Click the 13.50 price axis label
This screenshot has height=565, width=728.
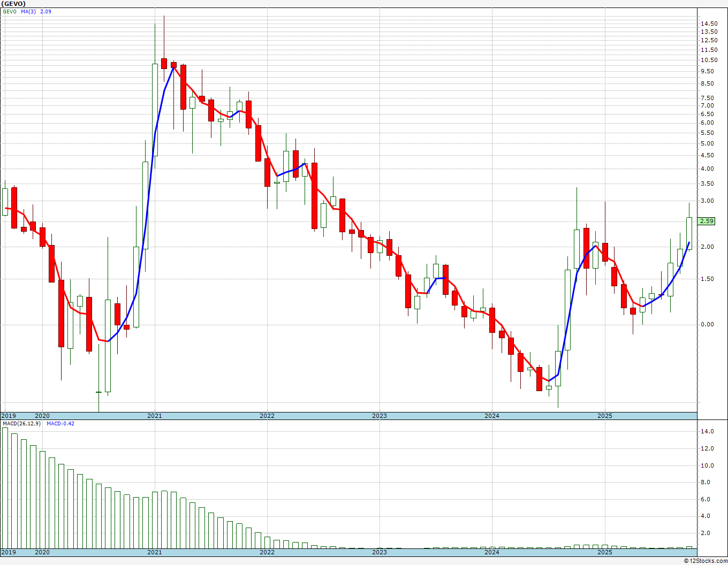pos(709,32)
